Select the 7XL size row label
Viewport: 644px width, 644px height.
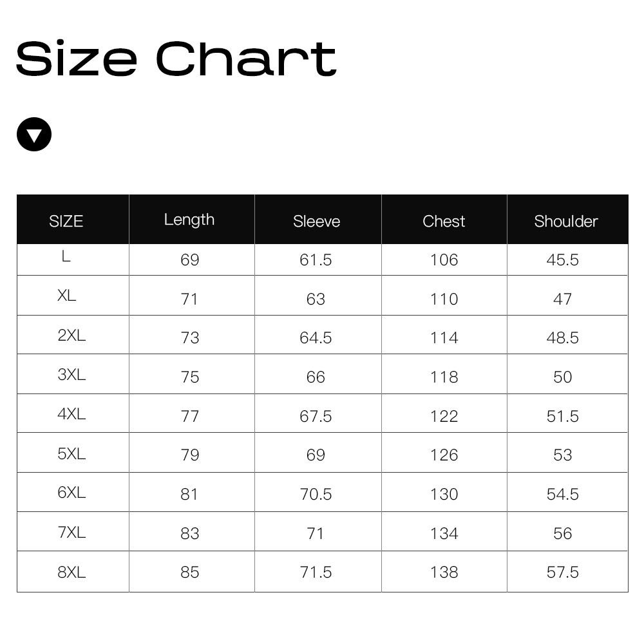point(71,532)
